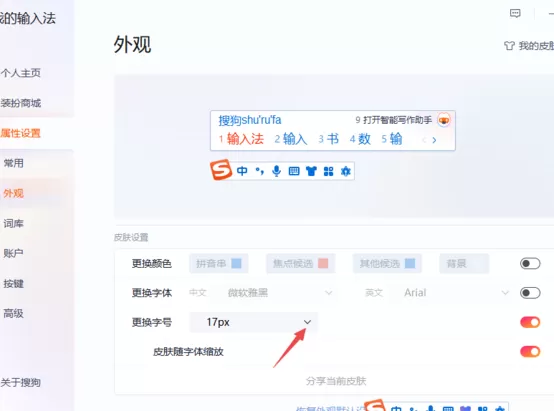Open 个人主页 in the sidebar
The height and width of the screenshot is (411, 554).
(21, 73)
